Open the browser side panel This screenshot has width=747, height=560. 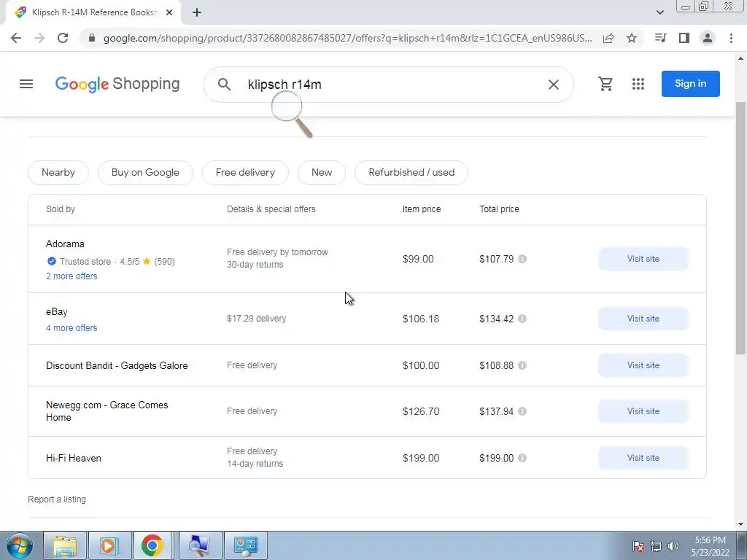point(684,38)
